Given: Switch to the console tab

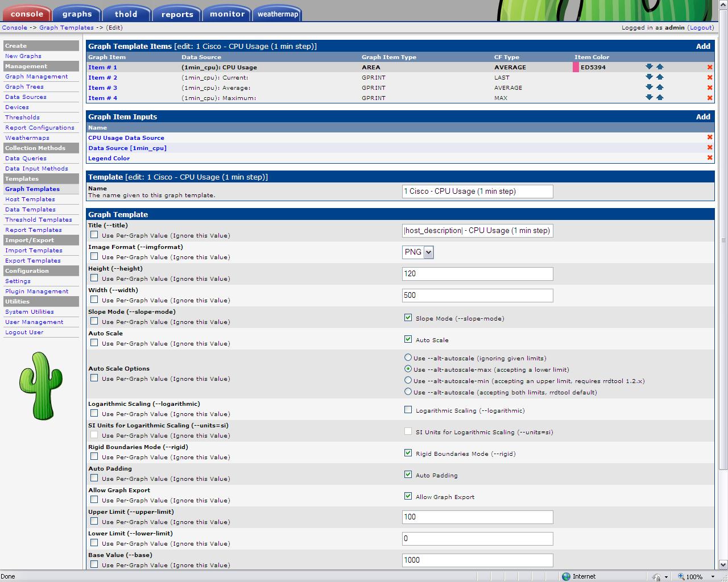Looking at the screenshot, I should pyautogui.click(x=27, y=14).
